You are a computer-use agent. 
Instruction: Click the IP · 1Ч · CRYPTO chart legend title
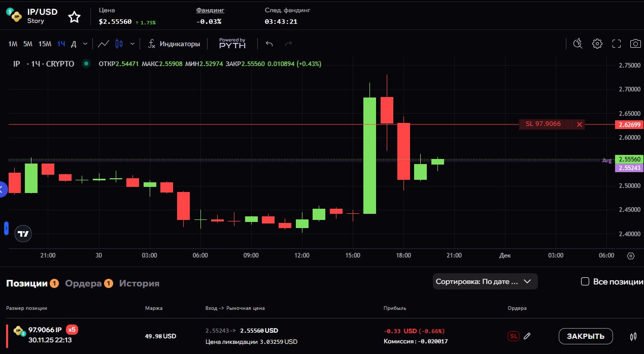(44, 64)
